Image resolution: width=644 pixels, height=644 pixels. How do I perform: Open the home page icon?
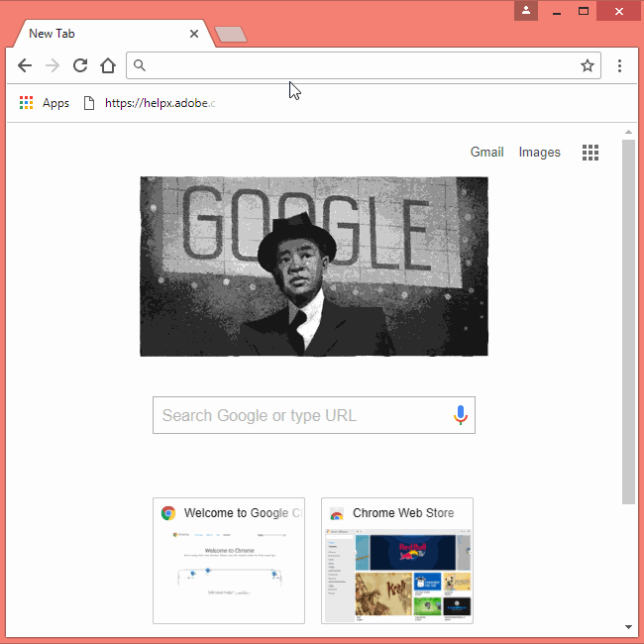pos(108,65)
